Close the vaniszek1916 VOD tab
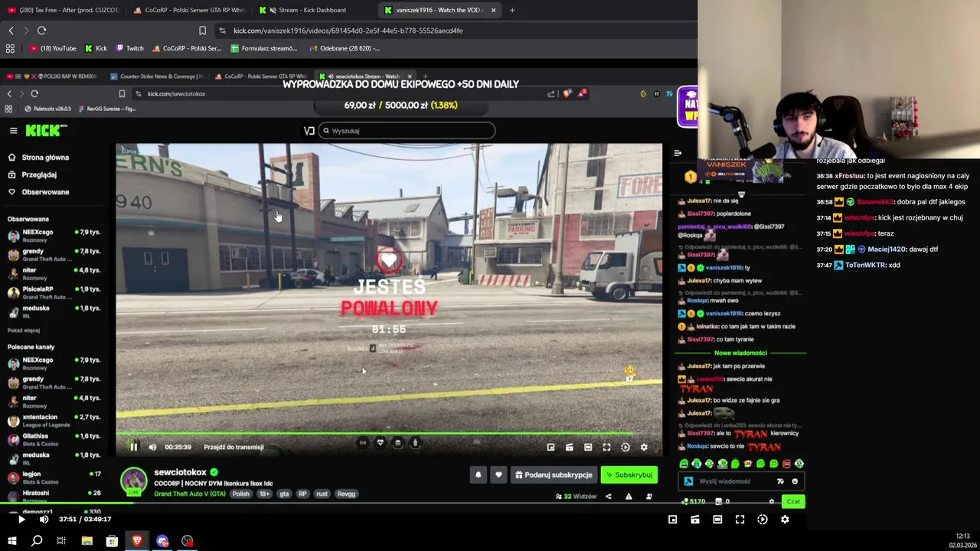 (x=493, y=10)
